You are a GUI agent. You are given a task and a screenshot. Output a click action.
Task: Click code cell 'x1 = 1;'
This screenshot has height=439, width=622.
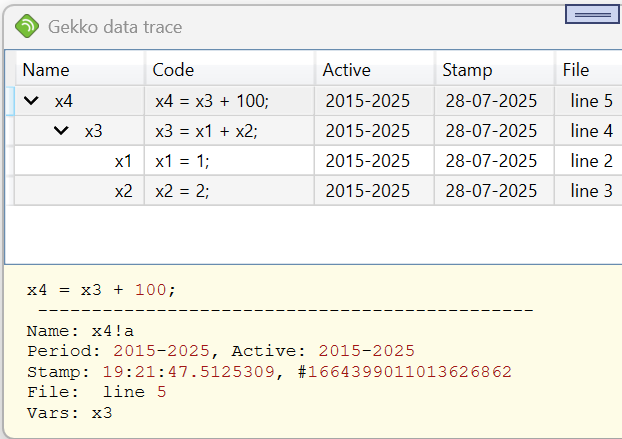click(182, 161)
